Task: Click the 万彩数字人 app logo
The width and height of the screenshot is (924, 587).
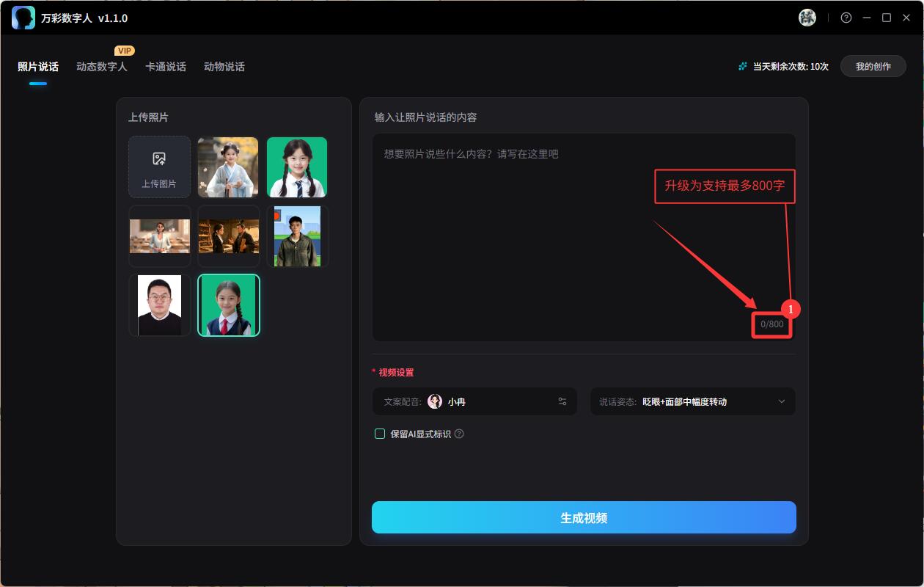Action: point(23,18)
